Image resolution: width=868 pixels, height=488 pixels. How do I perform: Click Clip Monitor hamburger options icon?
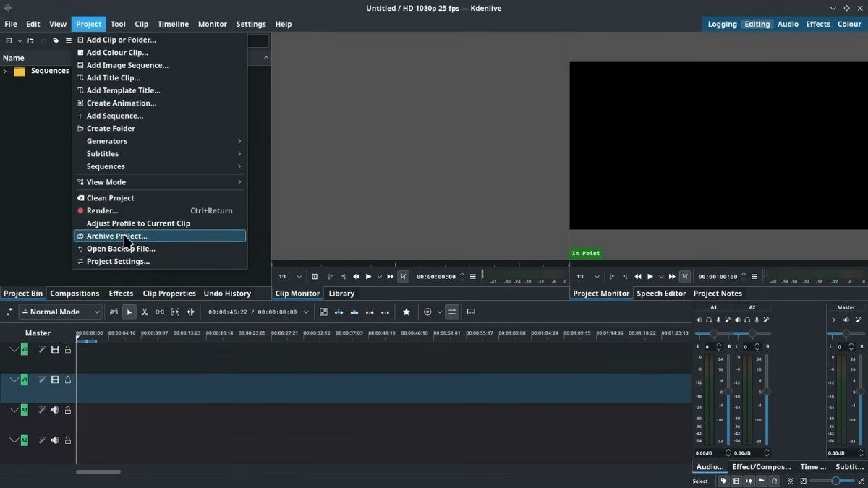pyautogui.click(x=473, y=276)
